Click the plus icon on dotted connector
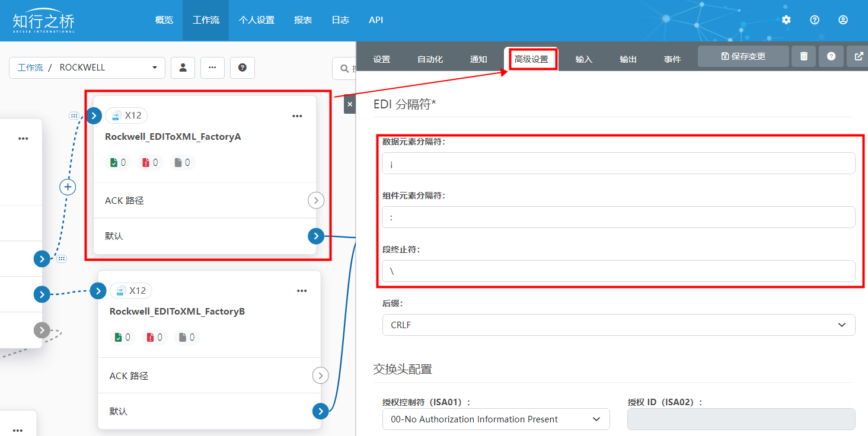Screen dimensions: 868x436 (68, 187)
